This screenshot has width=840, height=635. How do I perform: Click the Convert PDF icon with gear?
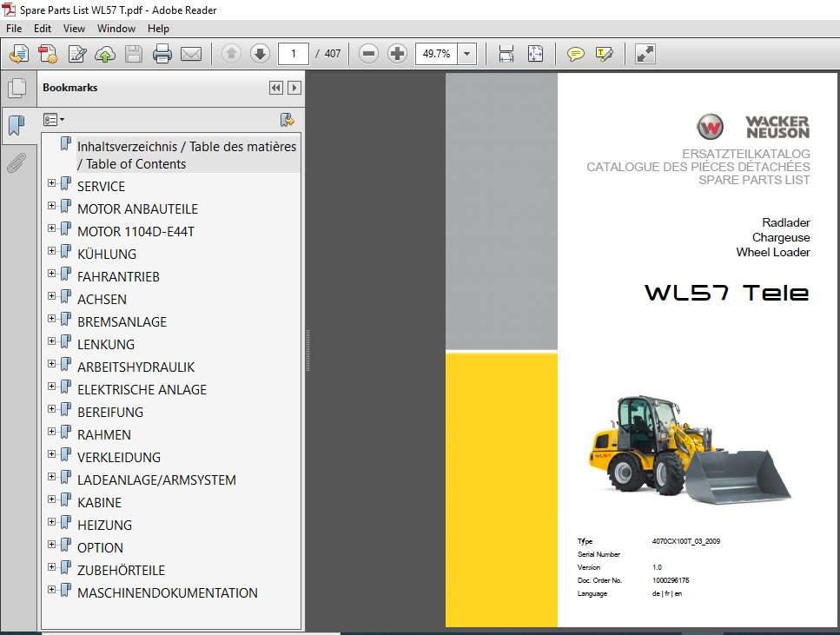pos(48,54)
